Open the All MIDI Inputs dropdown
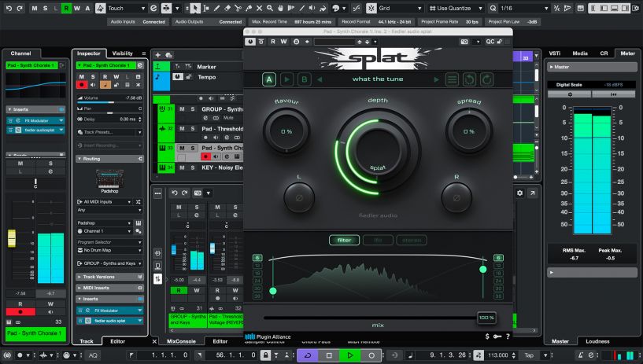 tap(105, 202)
